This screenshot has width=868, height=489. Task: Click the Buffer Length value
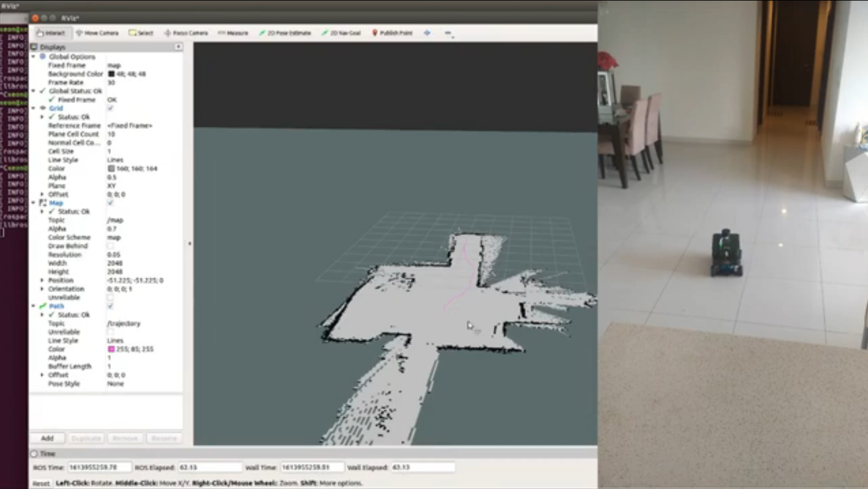coord(109,366)
